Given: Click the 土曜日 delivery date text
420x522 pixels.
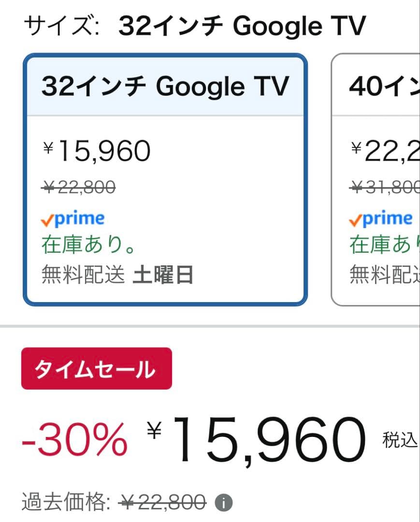Looking at the screenshot, I should (164, 274).
